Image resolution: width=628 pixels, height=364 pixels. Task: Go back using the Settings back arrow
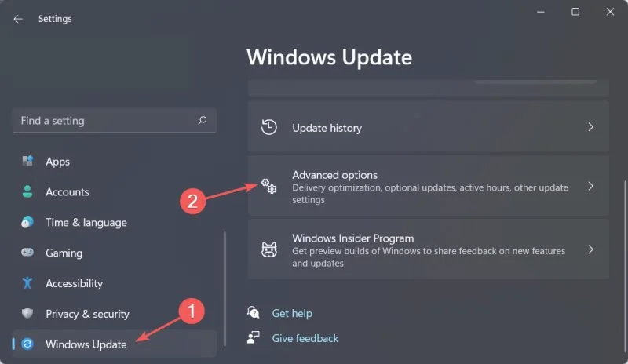pos(18,19)
